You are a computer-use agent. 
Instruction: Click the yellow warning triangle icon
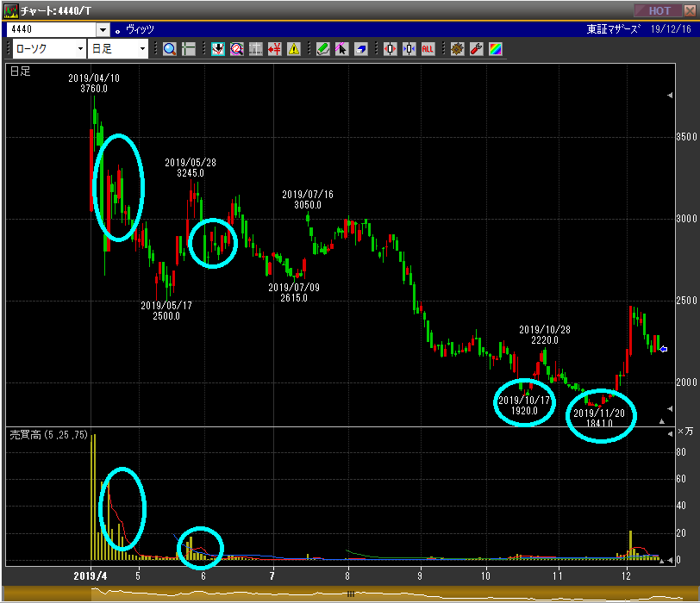point(294,49)
